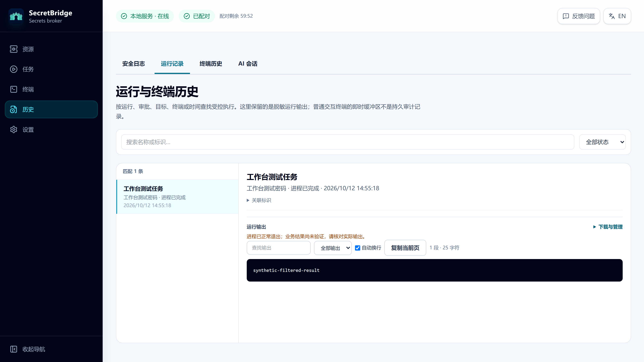Click the 进程已正常退出 warning message

point(307,237)
